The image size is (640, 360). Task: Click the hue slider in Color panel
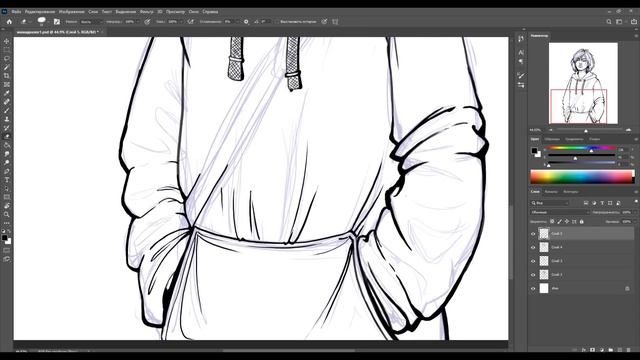point(582,148)
